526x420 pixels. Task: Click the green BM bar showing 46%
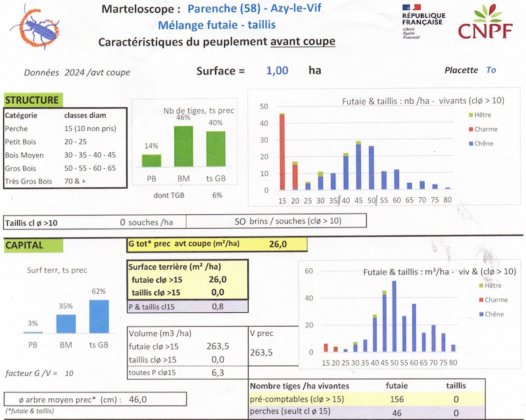tap(183, 147)
